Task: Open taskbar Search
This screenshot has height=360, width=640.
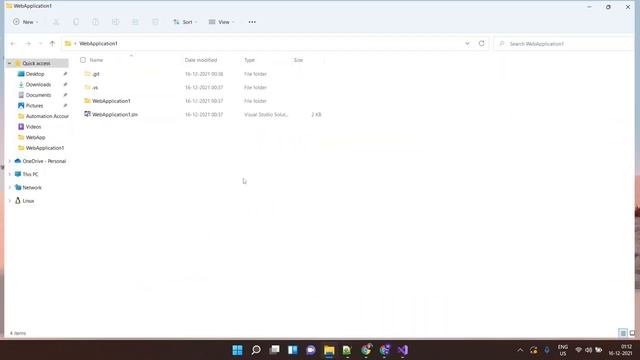Action: click(x=256, y=350)
